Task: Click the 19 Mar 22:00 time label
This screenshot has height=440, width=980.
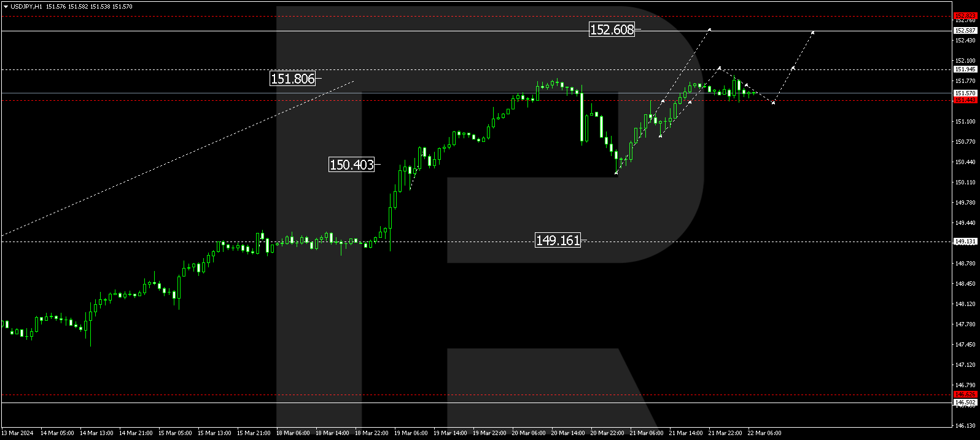Action: [x=489, y=433]
